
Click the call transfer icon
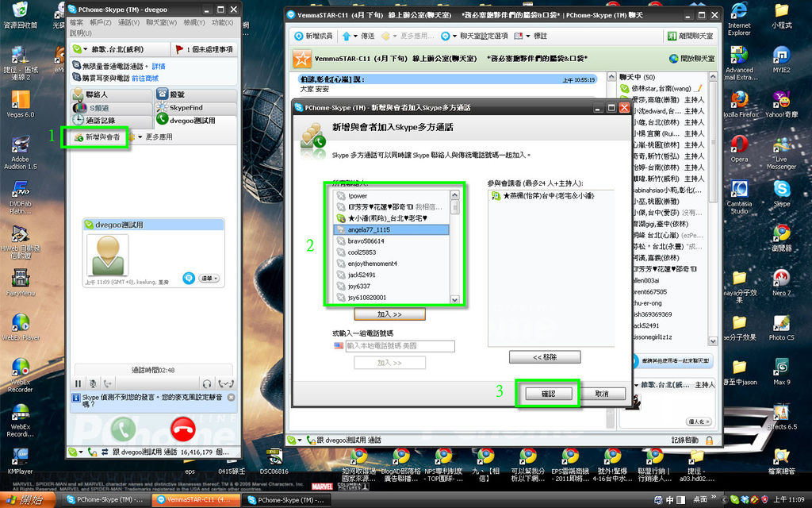(x=108, y=383)
